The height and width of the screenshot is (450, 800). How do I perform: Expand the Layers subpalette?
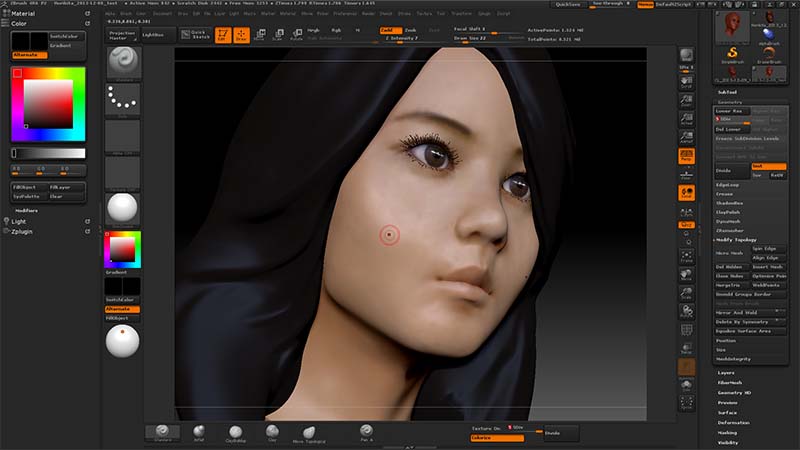click(726, 373)
